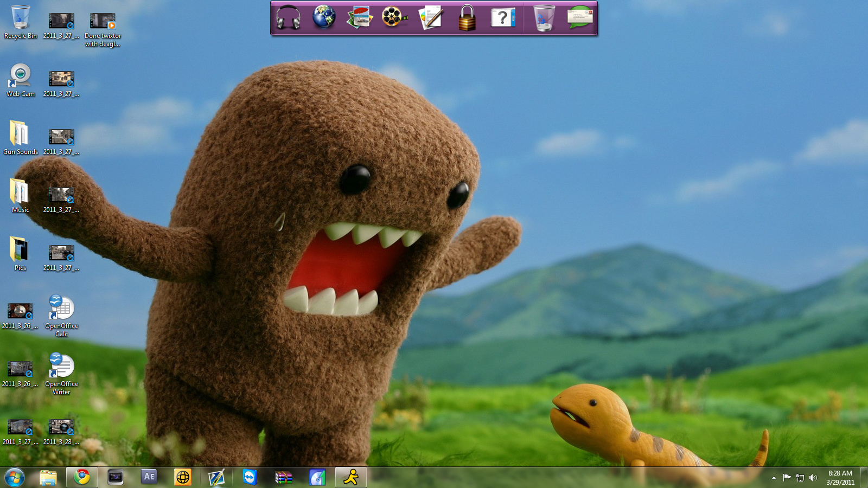This screenshot has height=488, width=868.
Task: Open the question mark help icon in dock
Action: tap(503, 18)
